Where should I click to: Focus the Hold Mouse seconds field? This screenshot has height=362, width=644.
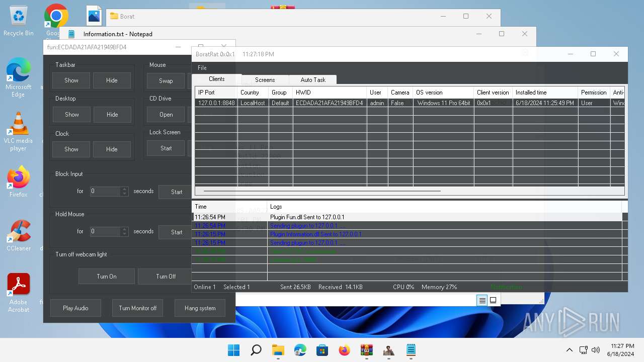click(105, 232)
